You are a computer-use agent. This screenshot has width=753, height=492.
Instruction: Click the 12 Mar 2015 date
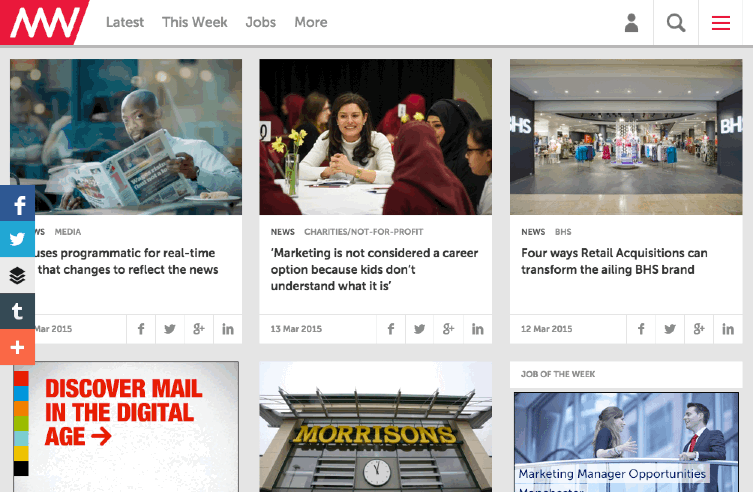tap(547, 329)
